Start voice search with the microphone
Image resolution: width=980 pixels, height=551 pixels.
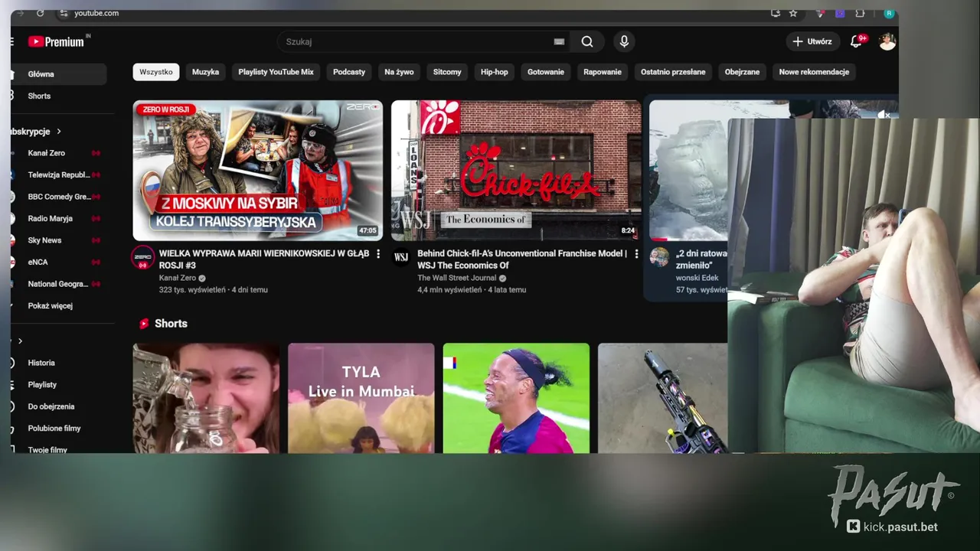click(x=624, y=42)
